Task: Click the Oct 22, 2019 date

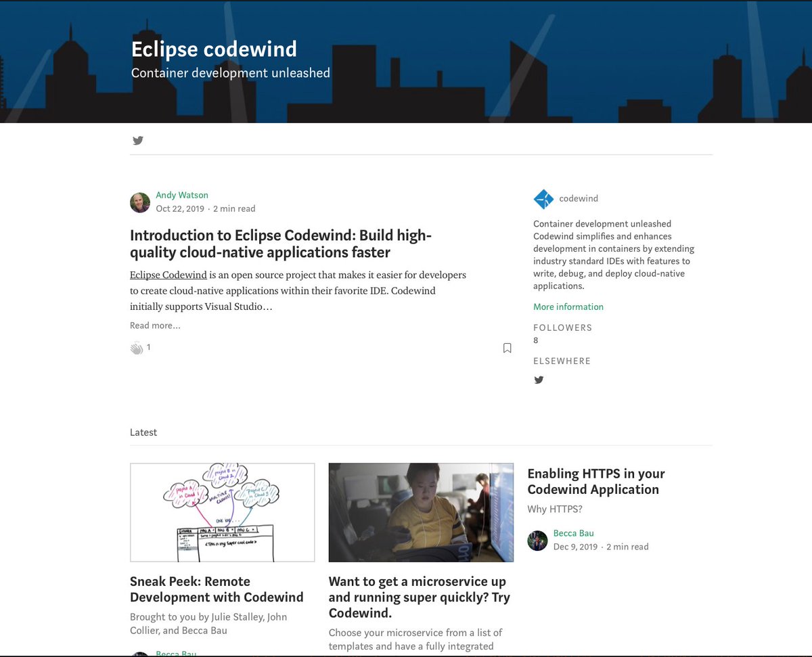Action: [180, 208]
